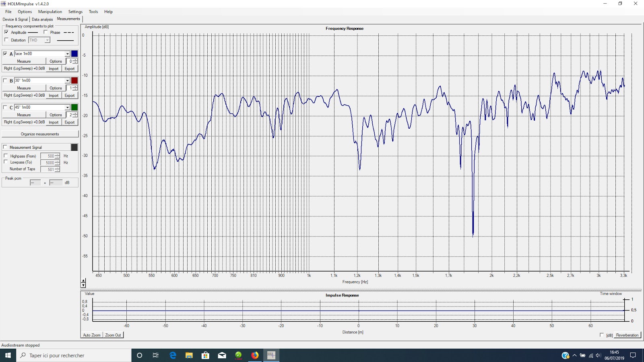This screenshot has width=644, height=362.
Task: Click the down arrow at left of the frequency axis
Action: (83, 285)
